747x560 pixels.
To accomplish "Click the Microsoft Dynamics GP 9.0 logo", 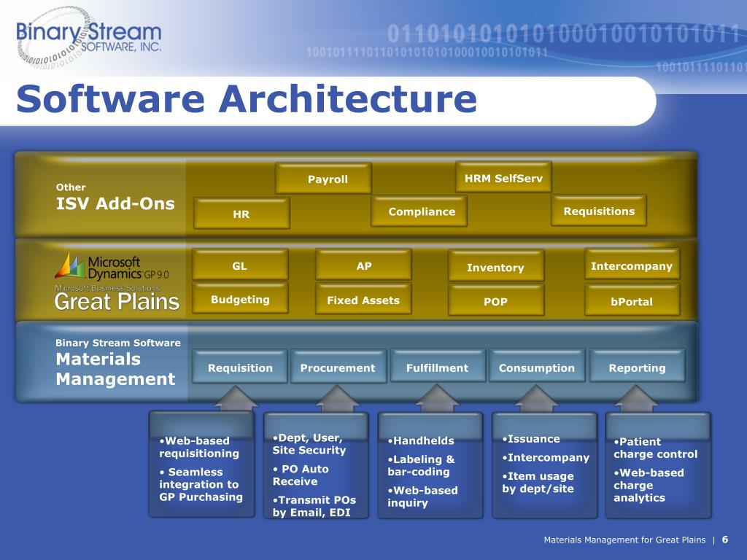I will click(x=112, y=268).
